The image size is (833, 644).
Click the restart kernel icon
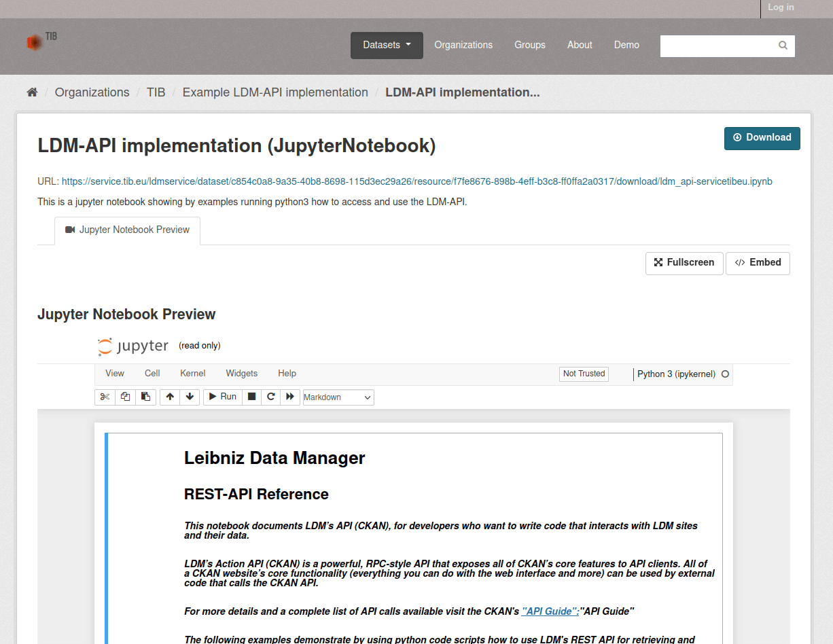click(270, 397)
